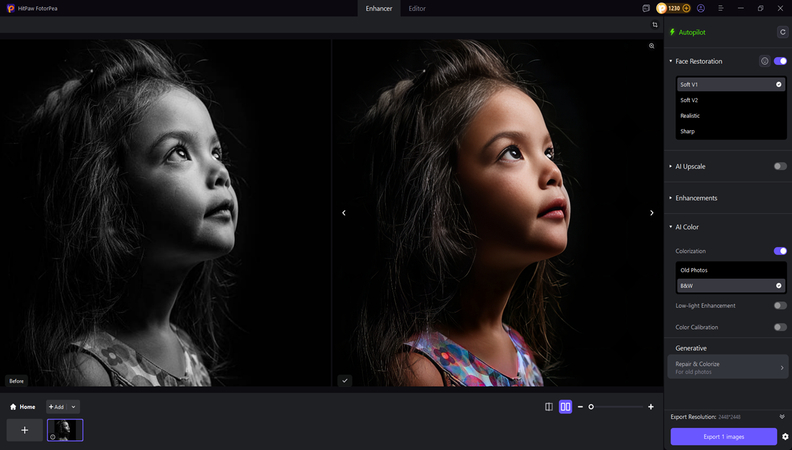
Task: Go to next image with right arrow
Action: (652, 213)
